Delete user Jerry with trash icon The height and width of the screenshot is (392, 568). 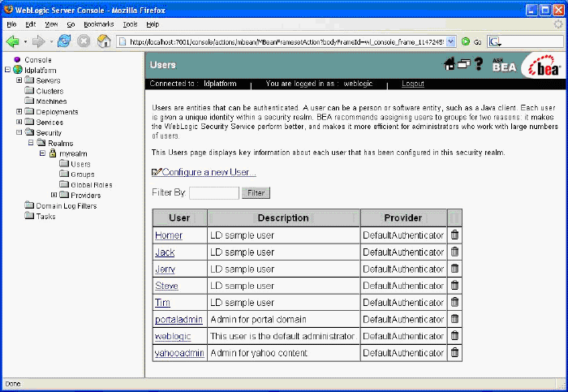pos(454,269)
